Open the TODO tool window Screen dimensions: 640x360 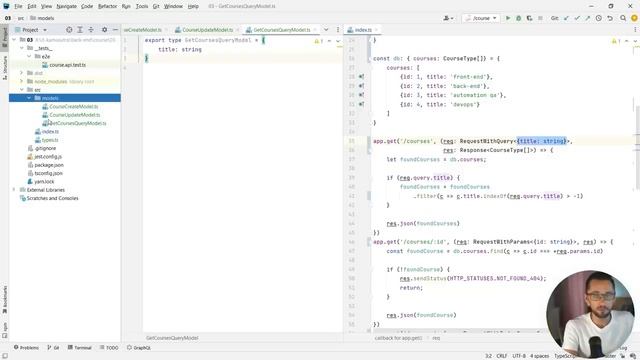pos(109,348)
